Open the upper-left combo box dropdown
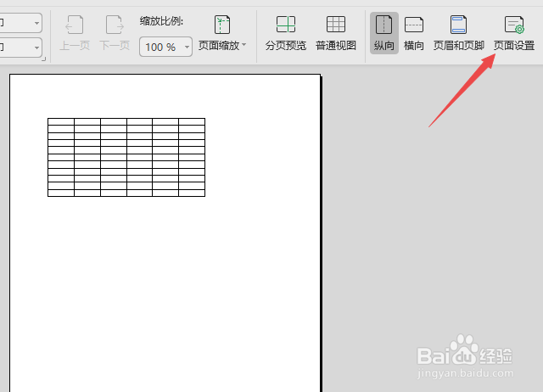The width and height of the screenshot is (543, 392). (36, 23)
